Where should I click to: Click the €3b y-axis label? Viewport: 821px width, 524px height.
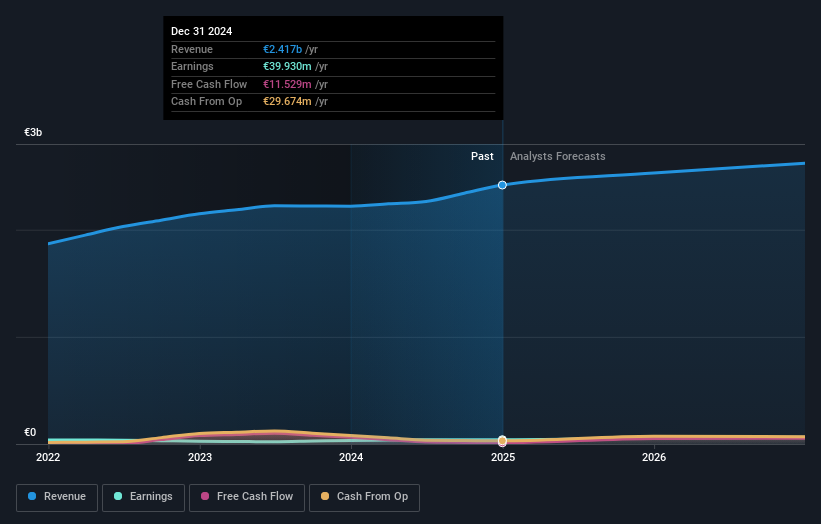tap(33, 132)
